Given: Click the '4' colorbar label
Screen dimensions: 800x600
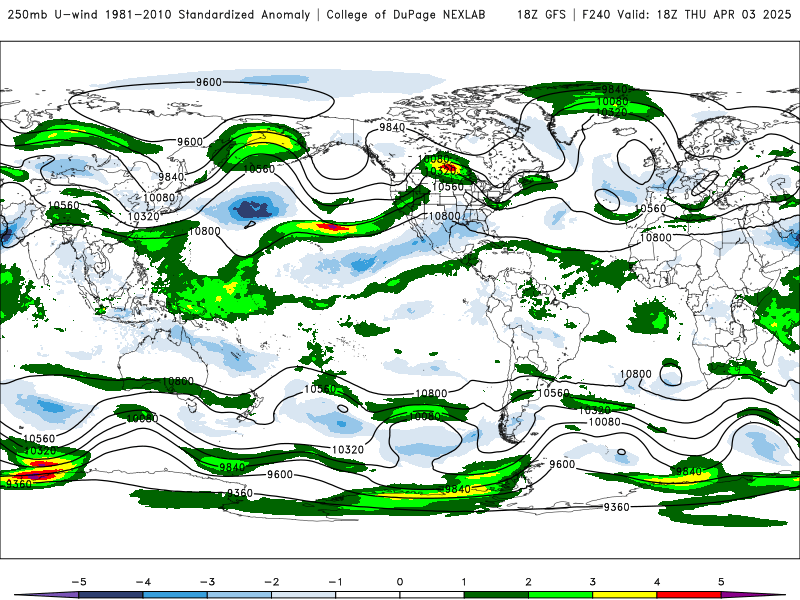Looking at the screenshot, I should click(x=657, y=582).
